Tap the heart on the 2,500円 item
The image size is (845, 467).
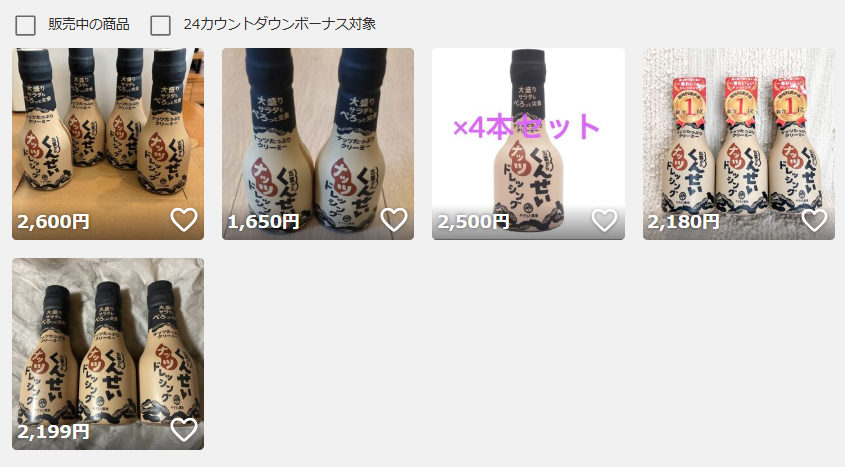pos(604,220)
